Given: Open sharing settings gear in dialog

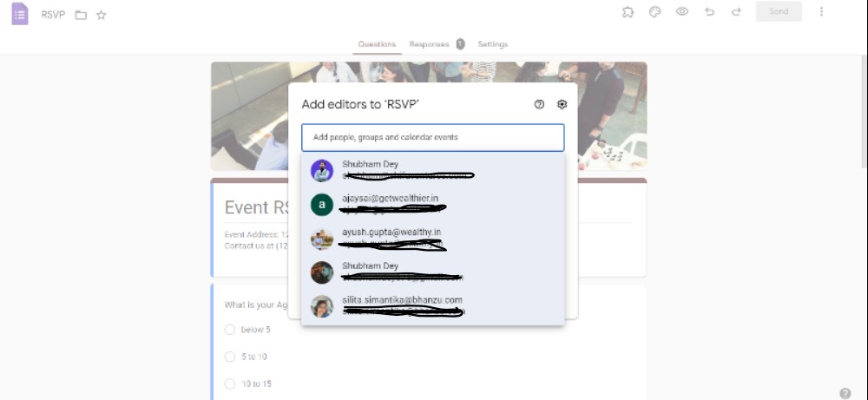Looking at the screenshot, I should (562, 104).
